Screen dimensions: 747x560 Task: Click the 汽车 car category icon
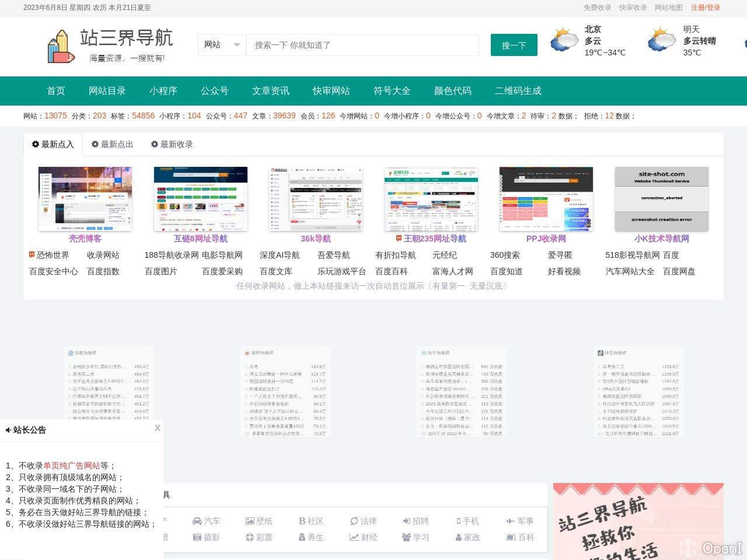click(197, 521)
